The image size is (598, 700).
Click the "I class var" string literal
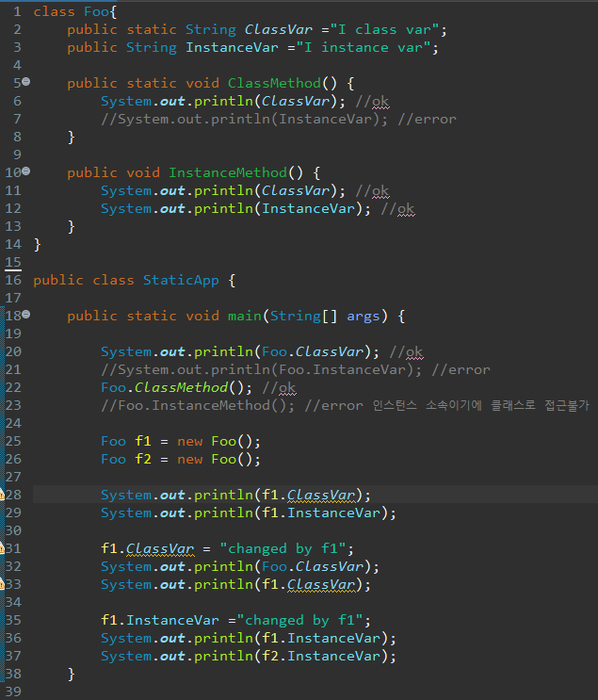tap(385, 29)
